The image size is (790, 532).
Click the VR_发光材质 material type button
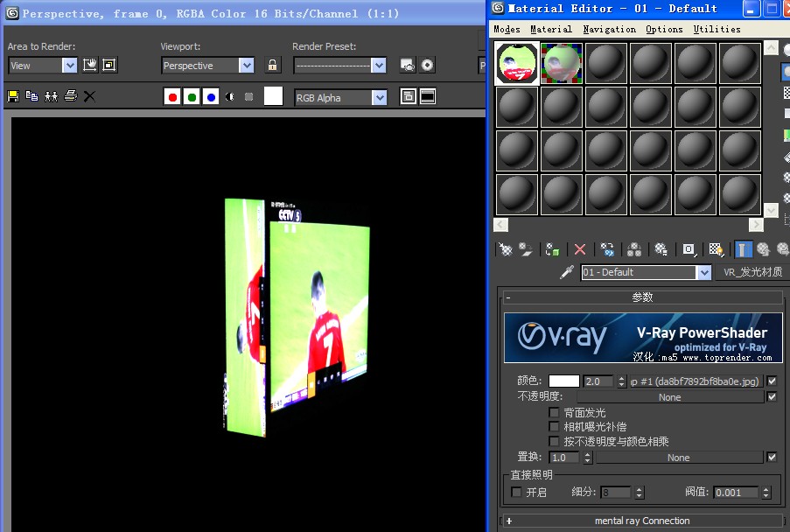tap(752, 272)
